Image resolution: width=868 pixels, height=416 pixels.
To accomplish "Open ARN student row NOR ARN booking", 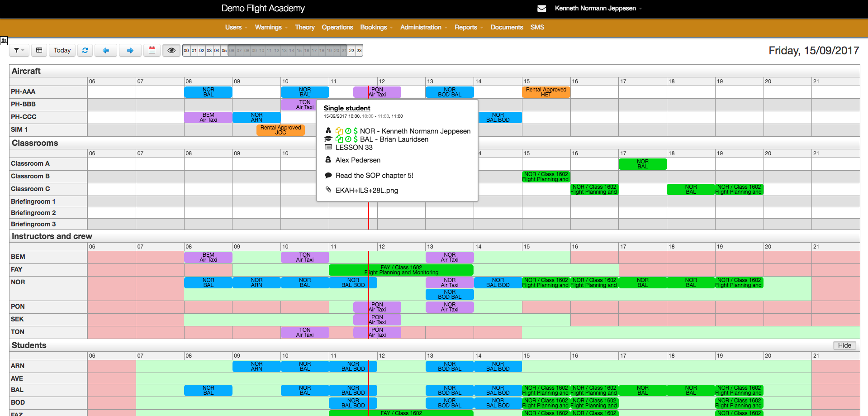I will click(x=256, y=367).
